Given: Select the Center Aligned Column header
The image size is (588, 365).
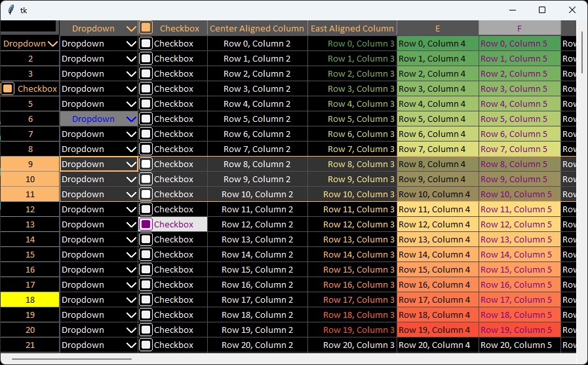Looking at the screenshot, I should click(257, 28).
